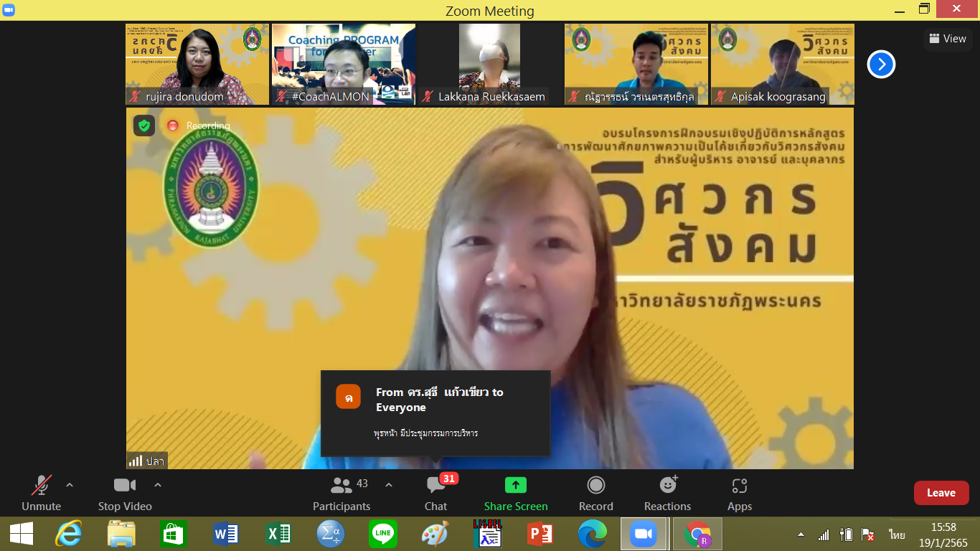
Task: Switch to Chrome taskbar button
Action: point(697,534)
